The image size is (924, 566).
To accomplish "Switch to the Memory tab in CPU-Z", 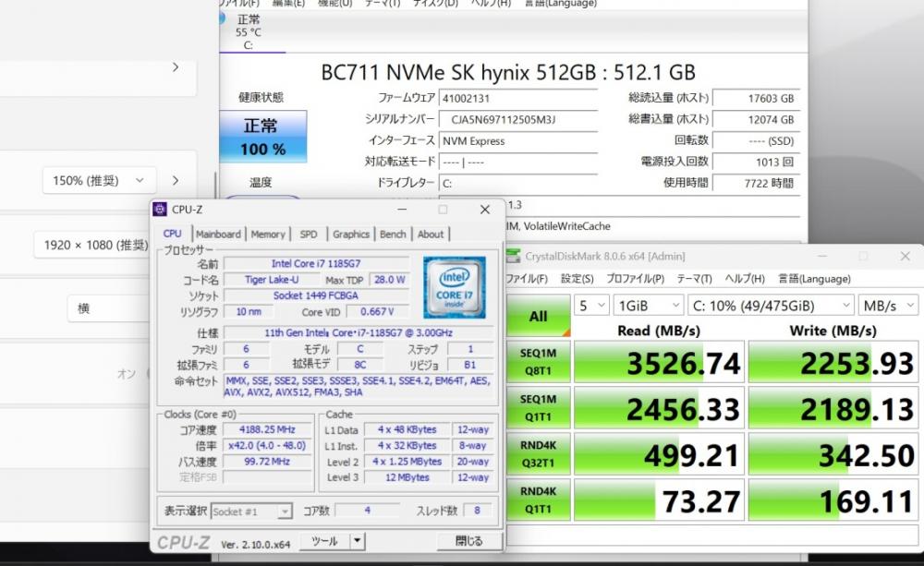I will (268, 234).
